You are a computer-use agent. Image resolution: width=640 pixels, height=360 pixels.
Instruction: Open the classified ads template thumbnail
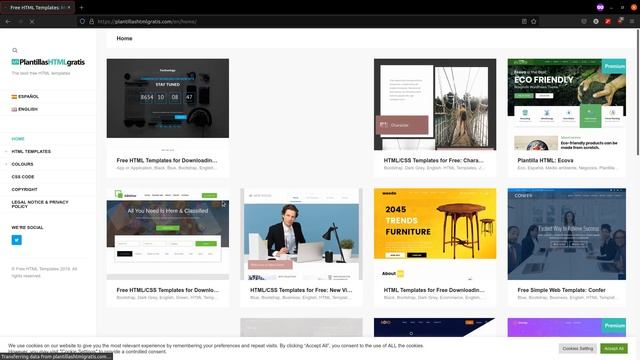168,234
